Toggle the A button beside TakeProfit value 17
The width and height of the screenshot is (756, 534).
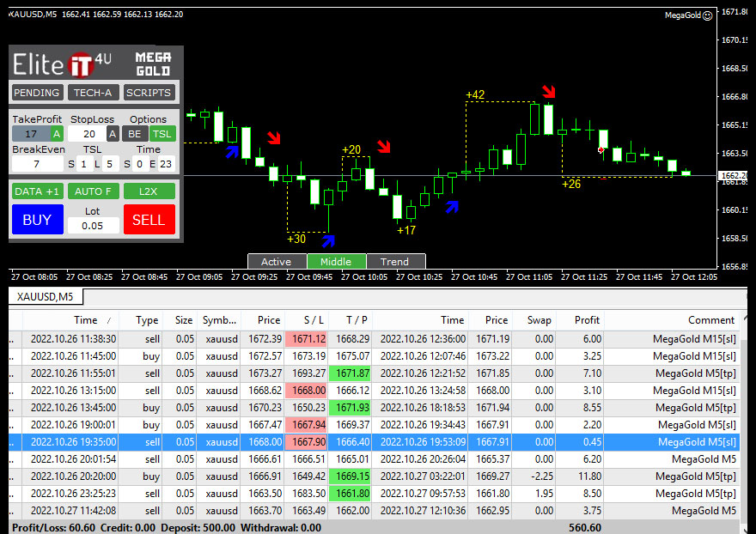(x=57, y=134)
